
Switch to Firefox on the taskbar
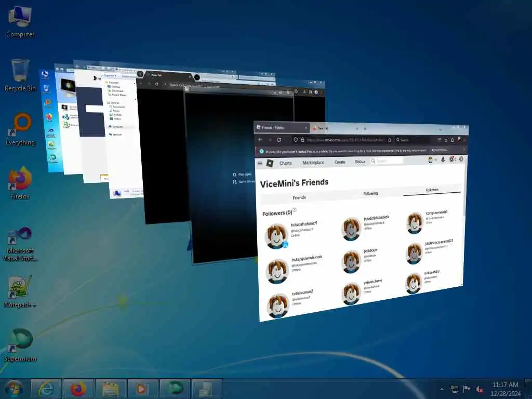[x=78, y=389]
